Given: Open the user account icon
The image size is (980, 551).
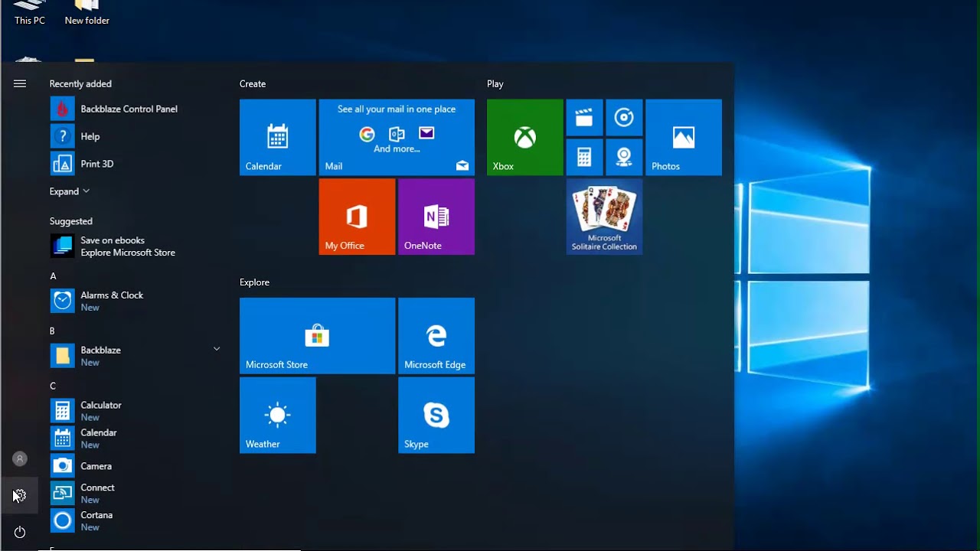Looking at the screenshot, I should (20, 459).
